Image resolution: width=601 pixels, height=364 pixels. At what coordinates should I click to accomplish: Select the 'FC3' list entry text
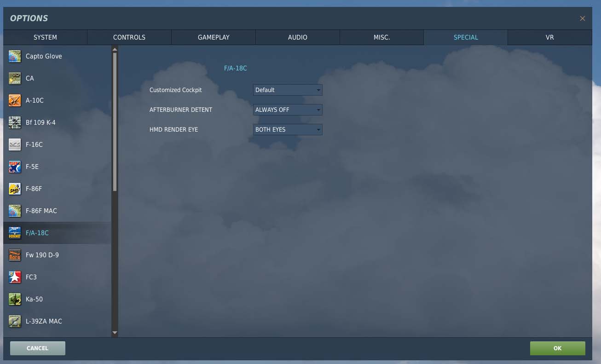tap(31, 277)
